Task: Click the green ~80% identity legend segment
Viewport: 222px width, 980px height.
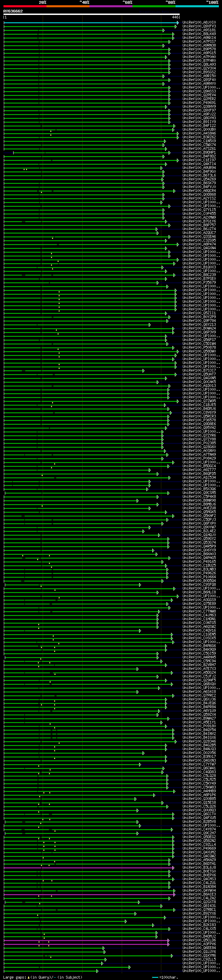Action: (154, 7)
